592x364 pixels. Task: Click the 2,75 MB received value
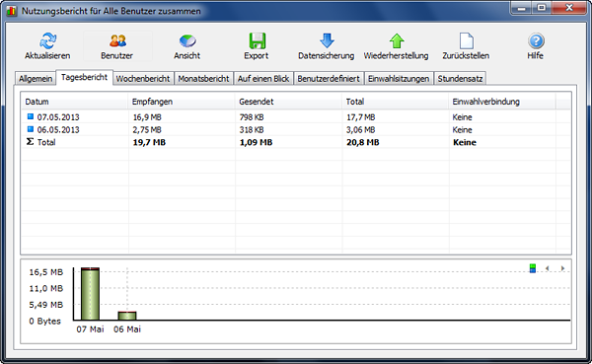(x=147, y=129)
